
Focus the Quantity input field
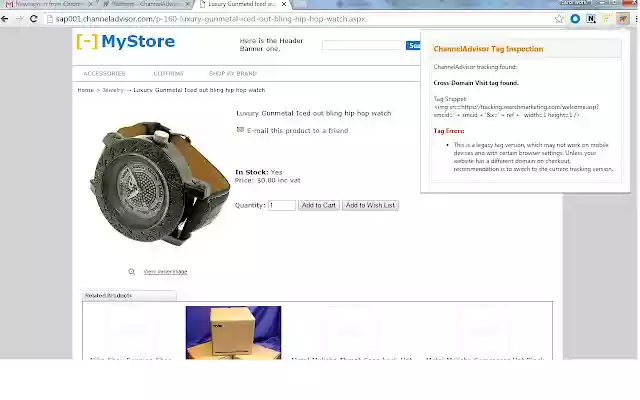tap(282, 205)
